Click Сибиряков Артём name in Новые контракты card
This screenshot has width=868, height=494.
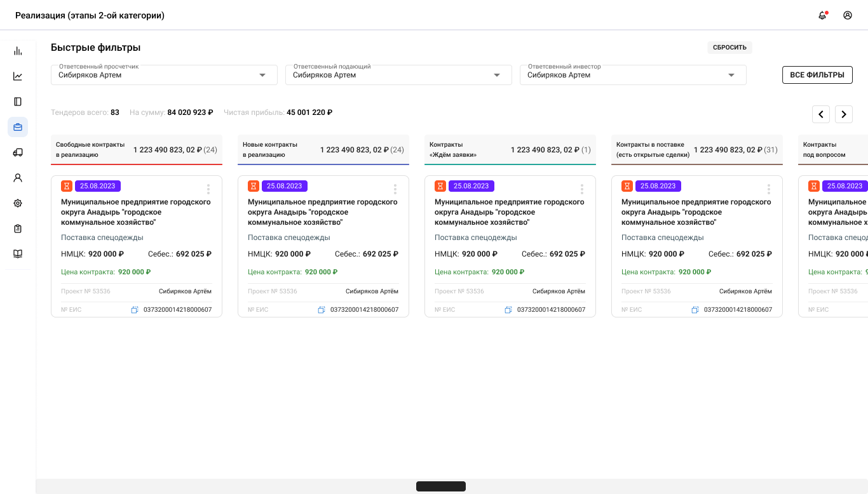point(372,291)
